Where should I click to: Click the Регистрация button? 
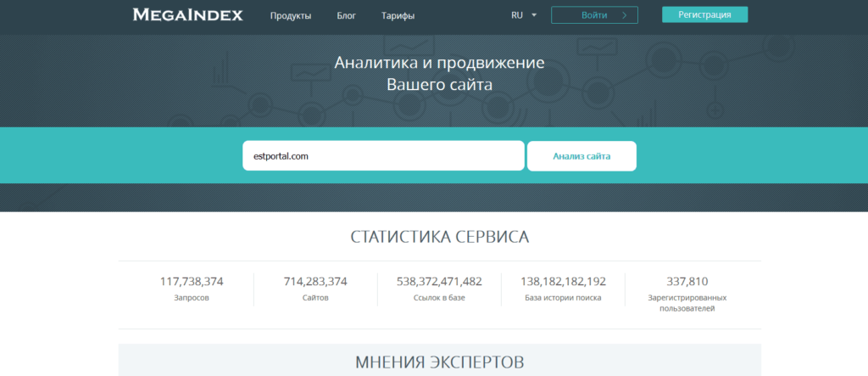(x=704, y=14)
